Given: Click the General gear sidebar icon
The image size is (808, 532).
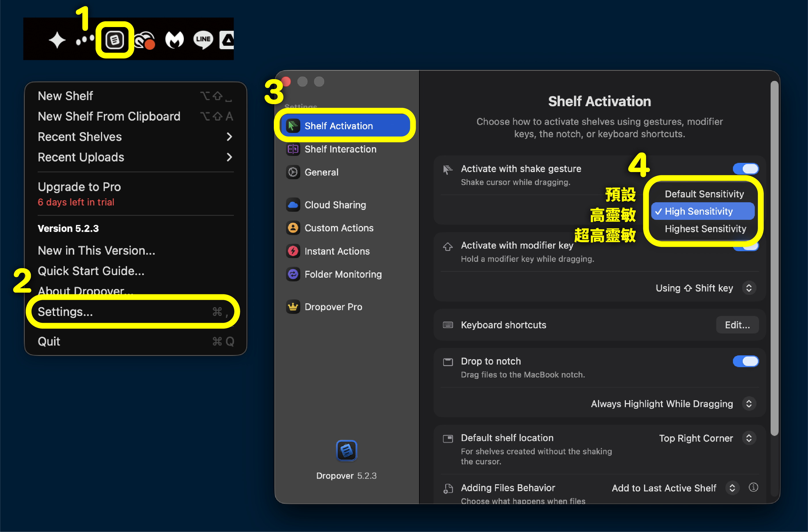Looking at the screenshot, I should (x=293, y=172).
